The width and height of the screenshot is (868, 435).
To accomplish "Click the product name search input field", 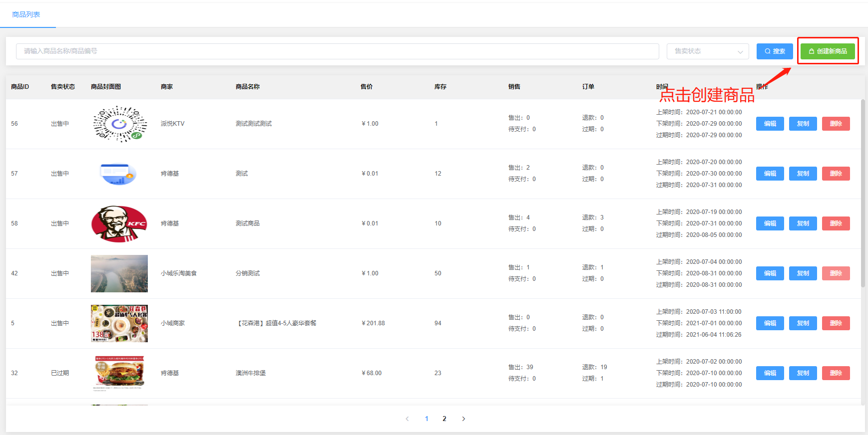I will (x=338, y=51).
